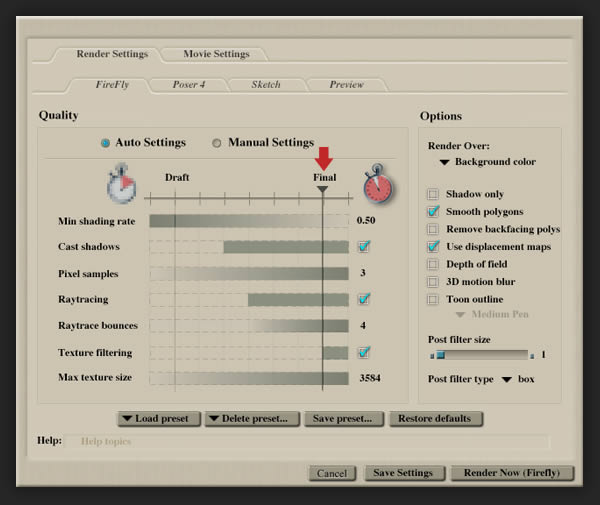Enable Depth of field
This screenshot has width=600, height=505.
coord(433,264)
